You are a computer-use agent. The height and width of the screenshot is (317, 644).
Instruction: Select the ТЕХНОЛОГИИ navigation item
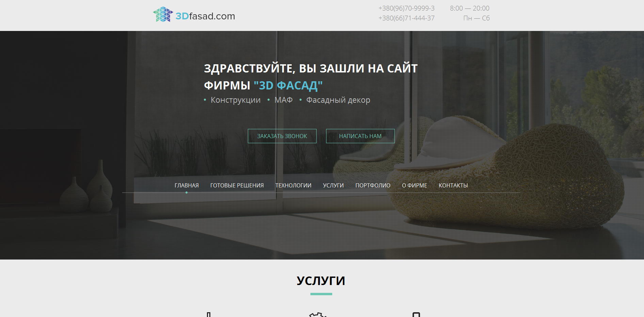293,185
